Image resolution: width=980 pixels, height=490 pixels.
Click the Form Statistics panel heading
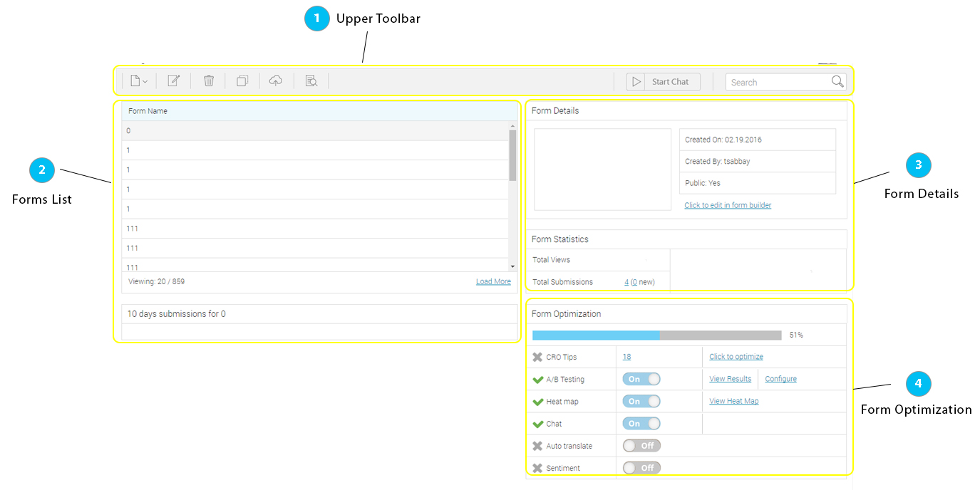(560, 239)
